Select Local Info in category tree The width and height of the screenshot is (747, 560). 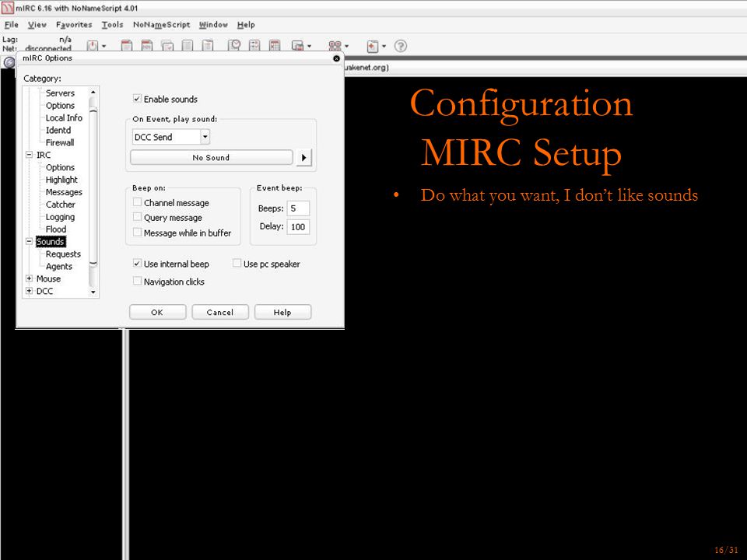(x=64, y=117)
